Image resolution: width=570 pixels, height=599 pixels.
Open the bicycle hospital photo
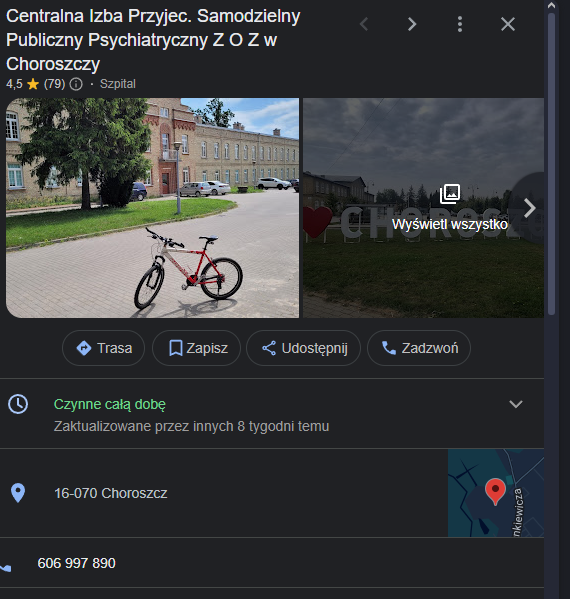152,208
